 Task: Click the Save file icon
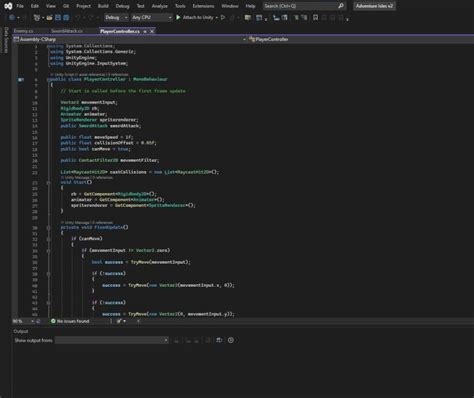58,17
